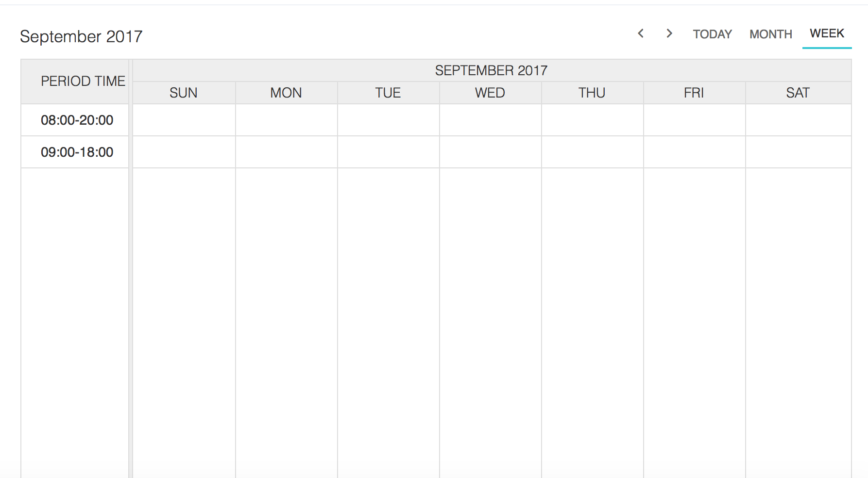Switch to MONTH view
Image resolution: width=868 pixels, height=478 pixels.
click(771, 34)
